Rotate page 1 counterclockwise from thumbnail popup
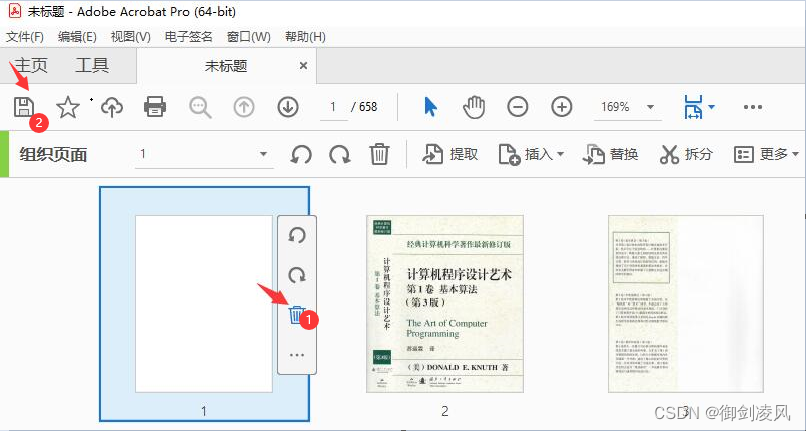The image size is (806, 431). click(297, 236)
